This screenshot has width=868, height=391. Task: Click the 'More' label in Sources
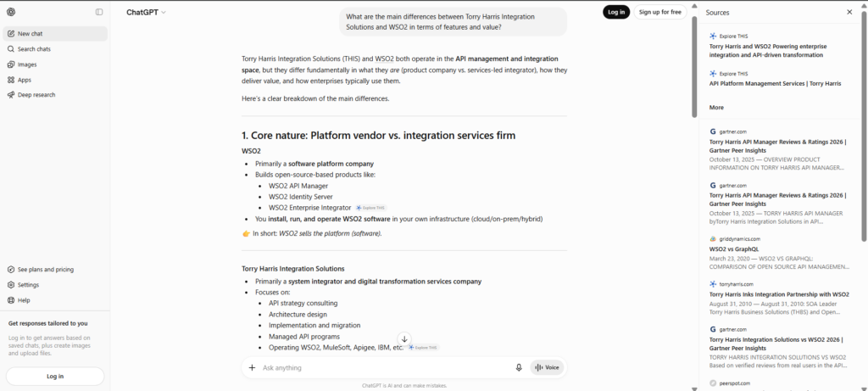[716, 108]
